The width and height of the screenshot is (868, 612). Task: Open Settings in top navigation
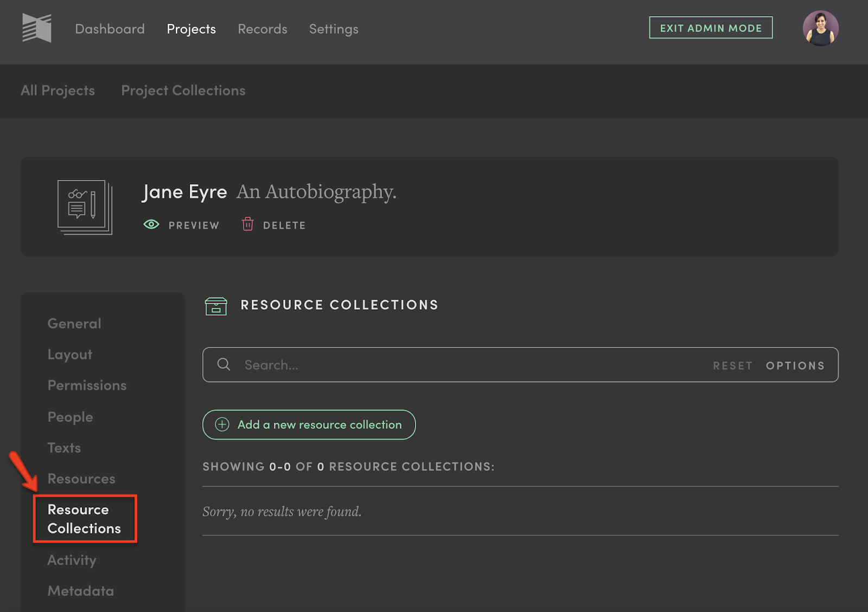coord(334,29)
